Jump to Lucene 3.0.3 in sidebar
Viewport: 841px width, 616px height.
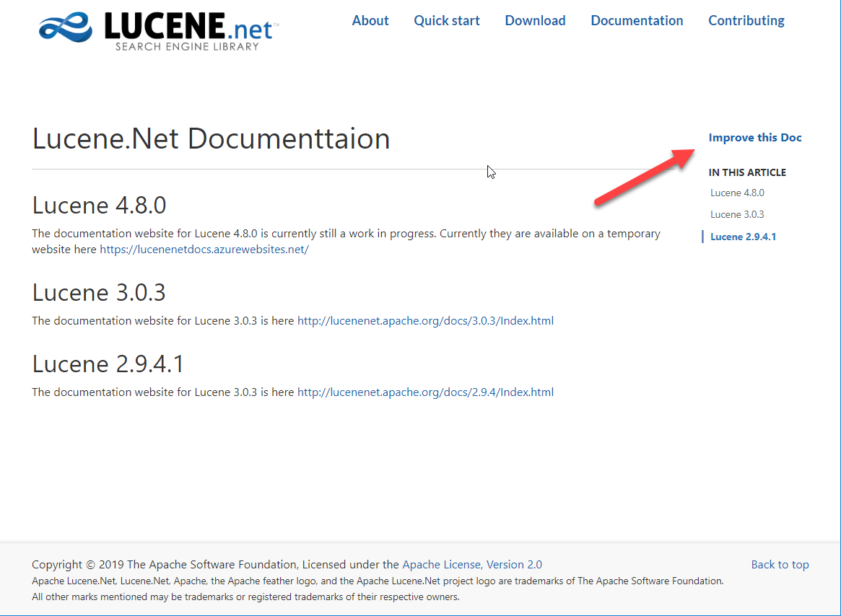coord(738,214)
